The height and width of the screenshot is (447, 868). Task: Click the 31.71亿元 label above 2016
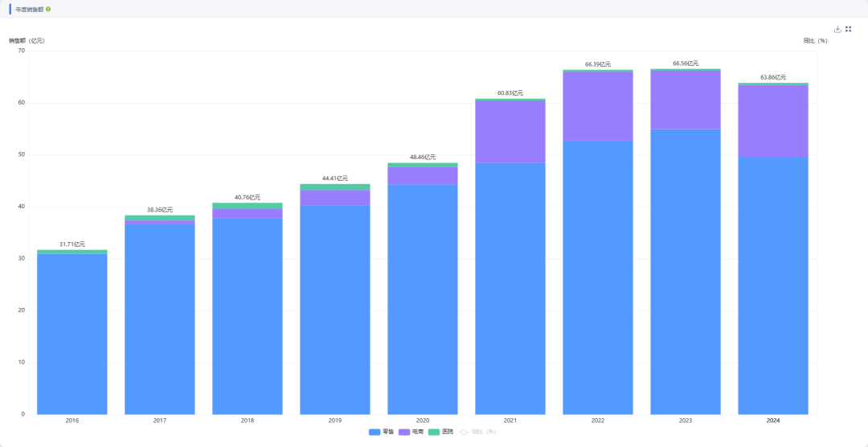tap(72, 244)
